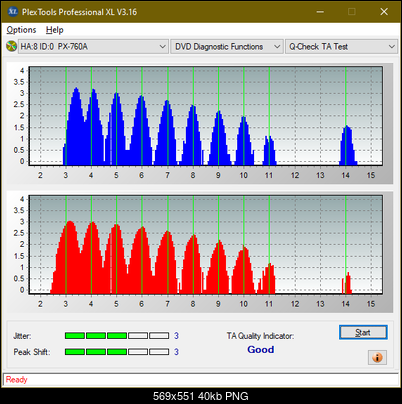The image size is (402, 404).
Task: Click the 'Peak Shift:' label
Action: (x=32, y=352)
